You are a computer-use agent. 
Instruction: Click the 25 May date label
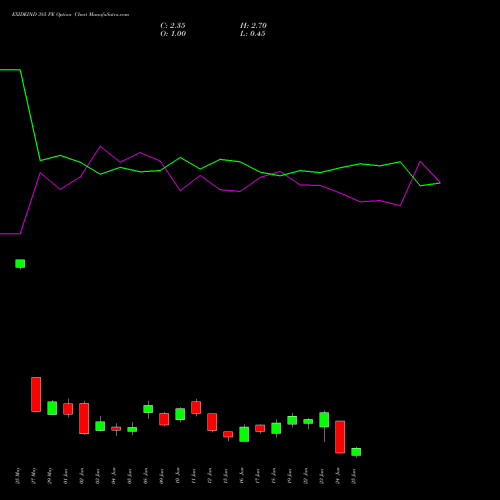[x=18, y=476]
